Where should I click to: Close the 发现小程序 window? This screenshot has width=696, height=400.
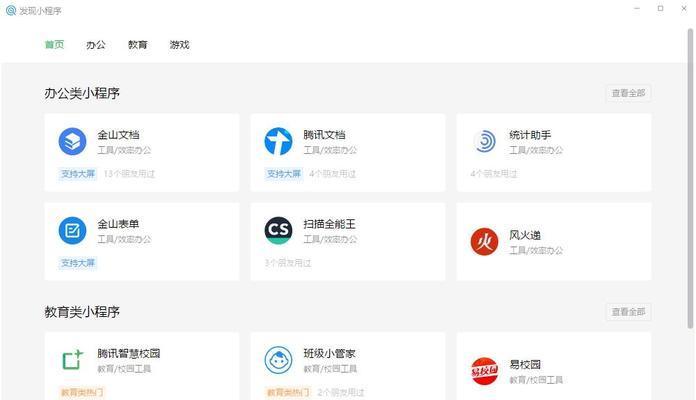684,8
